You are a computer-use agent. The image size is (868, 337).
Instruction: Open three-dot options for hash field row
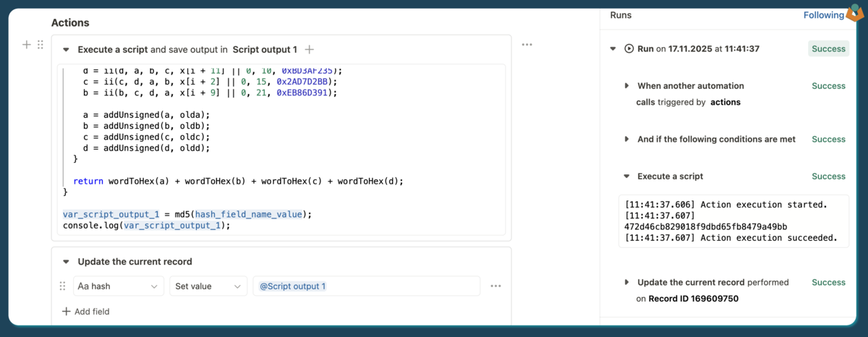click(x=495, y=286)
